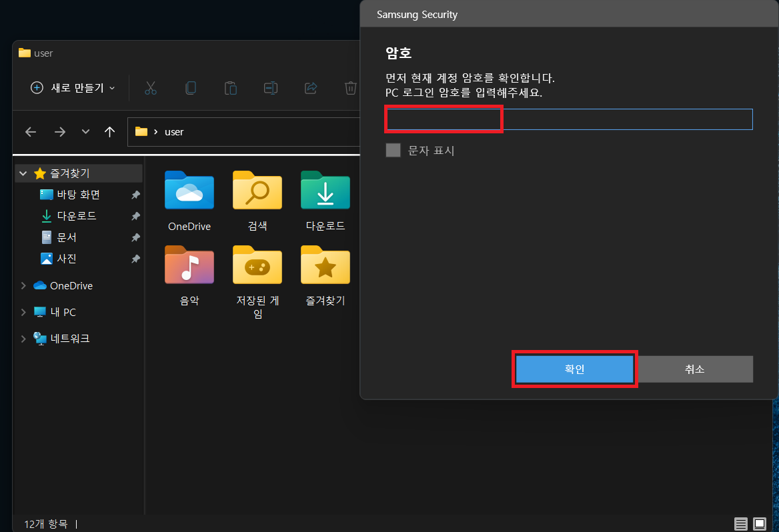The image size is (779, 532).
Task: Select the OneDrive cloud folder icon
Action: 189,191
